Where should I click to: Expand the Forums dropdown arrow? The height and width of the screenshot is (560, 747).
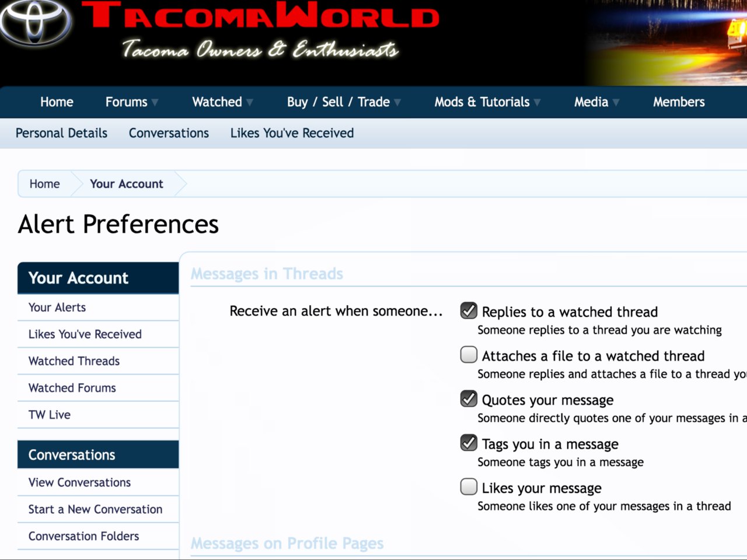(x=155, y=103)
